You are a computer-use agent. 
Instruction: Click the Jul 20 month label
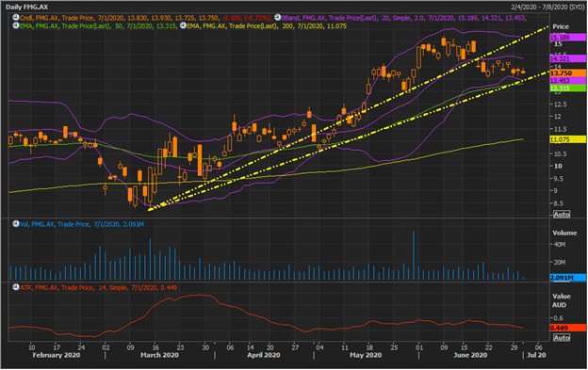click(x=536, y=355)
